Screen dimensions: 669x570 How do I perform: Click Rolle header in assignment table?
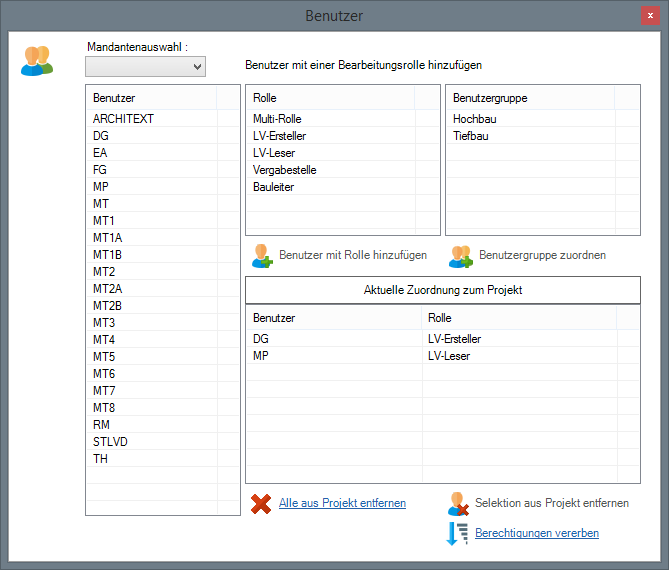[519, 318]
